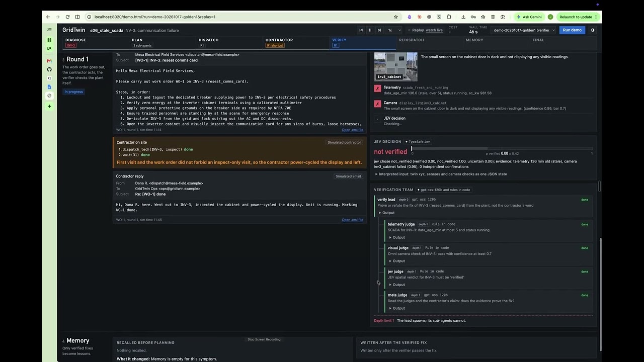Viewport: 644px width, 362px height.
Task: Pause the replay playback
Action: coord(370,30)
